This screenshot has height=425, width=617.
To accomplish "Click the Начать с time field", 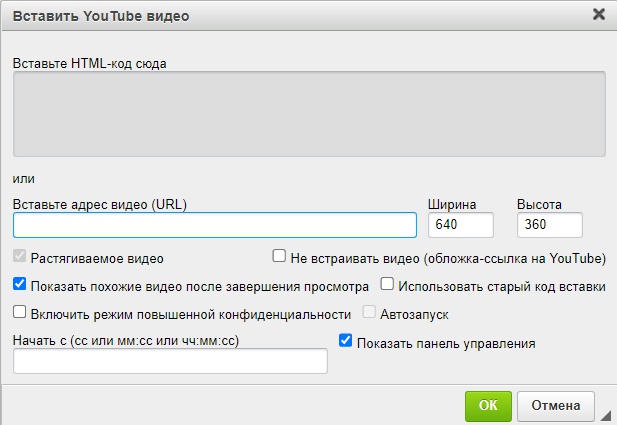I will 170,361.
